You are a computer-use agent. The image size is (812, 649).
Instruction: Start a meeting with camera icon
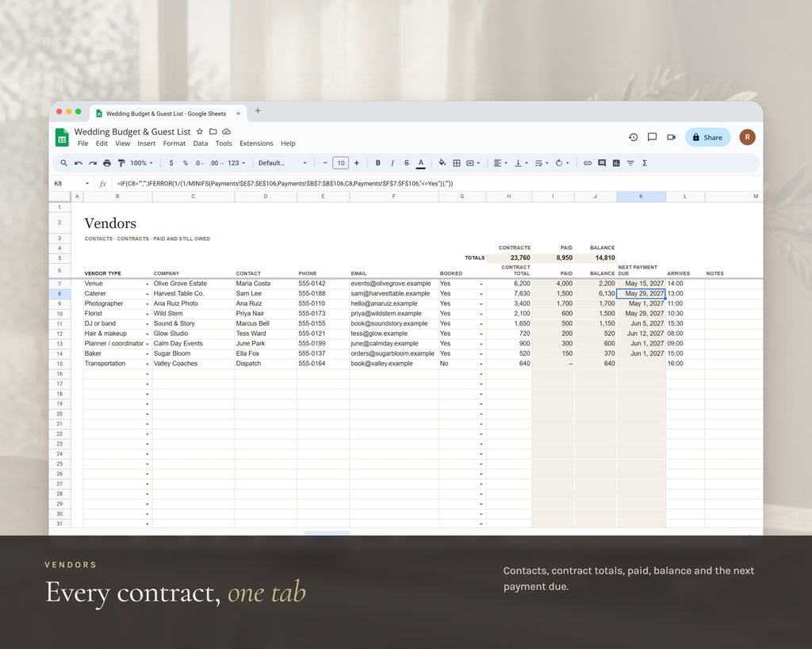click(x=671, y=137)
